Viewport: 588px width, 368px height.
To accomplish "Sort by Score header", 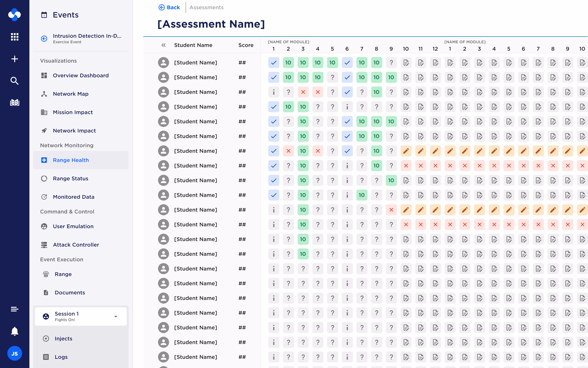I will point(246,45).
